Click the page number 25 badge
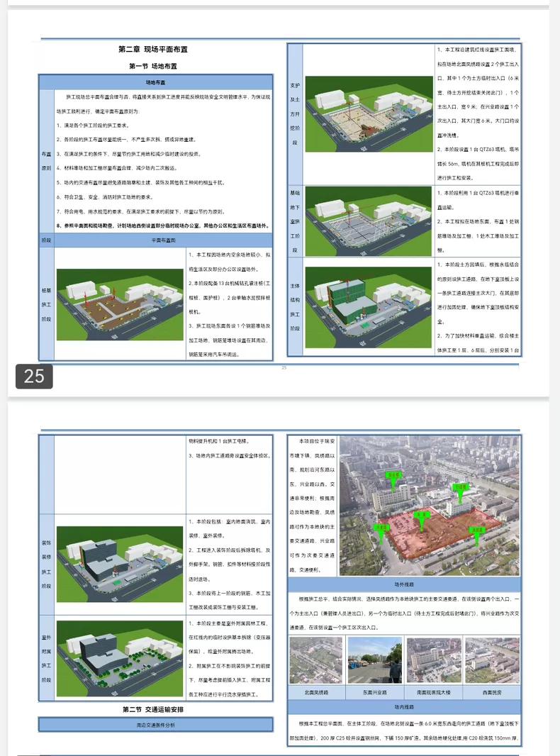Image resolution: width=560 pixels, height=756 pixels. 34,376
